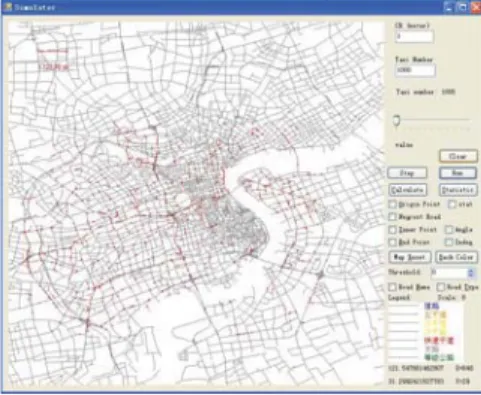Minimize the Simulator window
Image resolution: width=481 pixels, height=395 pixels.
tap(449, 7)
